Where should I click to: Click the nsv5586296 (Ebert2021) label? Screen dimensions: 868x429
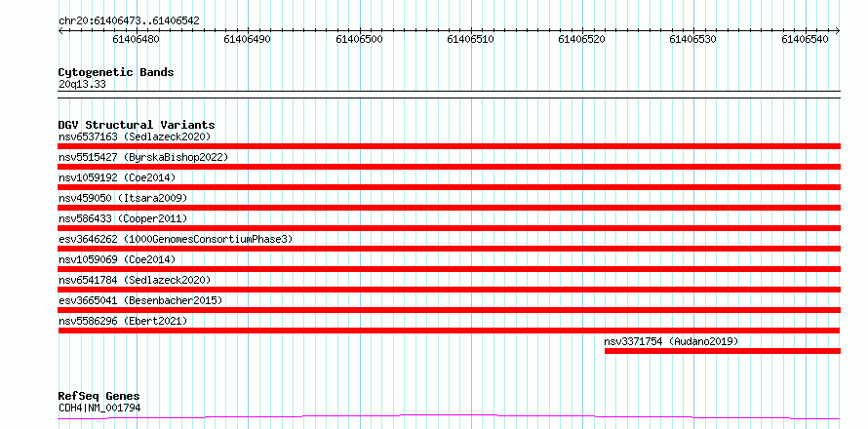tap(123, 321)
